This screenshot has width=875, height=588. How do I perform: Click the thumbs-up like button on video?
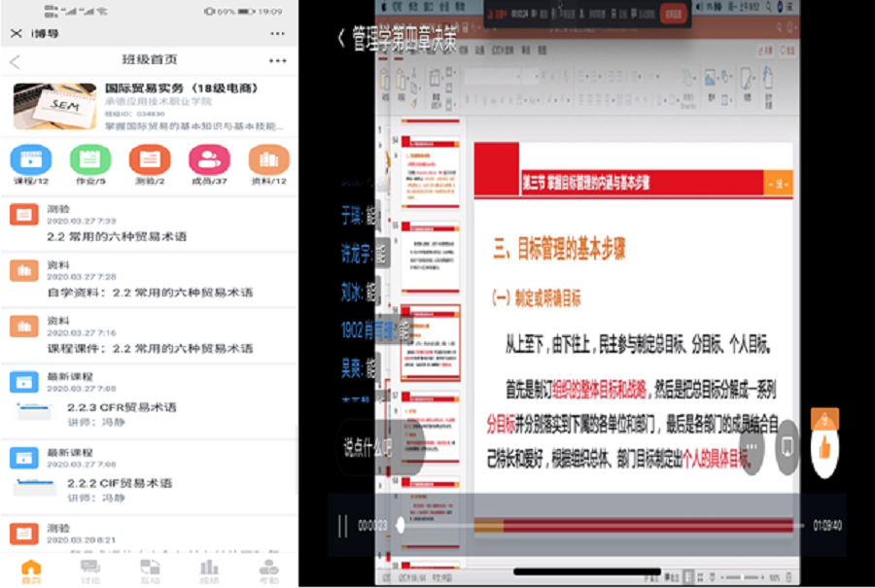(x=824, y=449)
